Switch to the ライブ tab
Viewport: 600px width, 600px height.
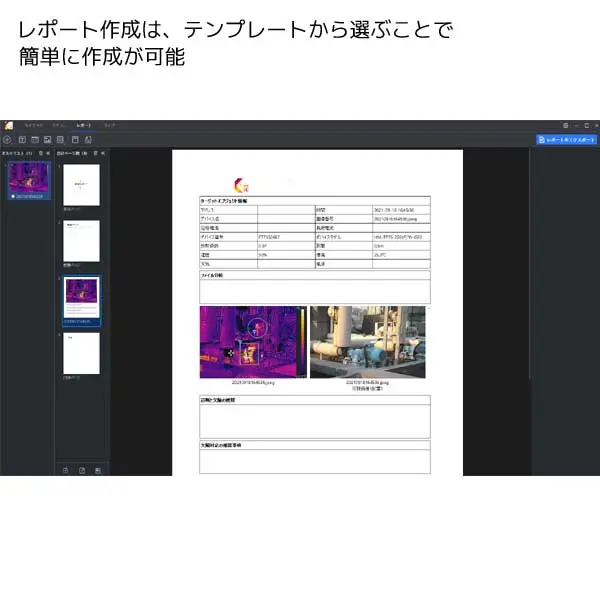pos(110,126)
